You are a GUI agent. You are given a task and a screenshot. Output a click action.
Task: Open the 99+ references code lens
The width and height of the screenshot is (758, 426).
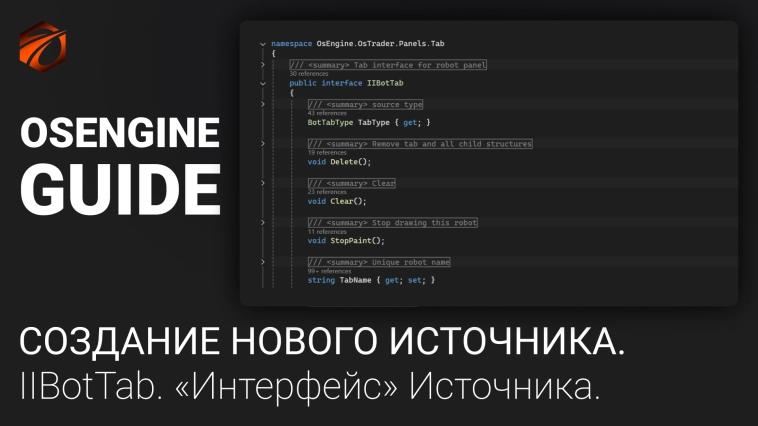click(329, 271)
